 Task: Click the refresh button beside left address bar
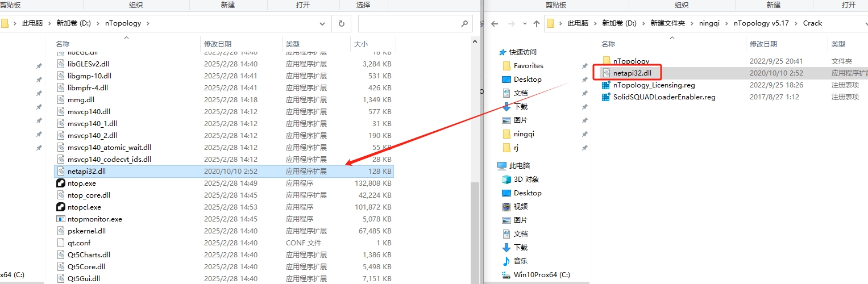click(x=341, y=24)
